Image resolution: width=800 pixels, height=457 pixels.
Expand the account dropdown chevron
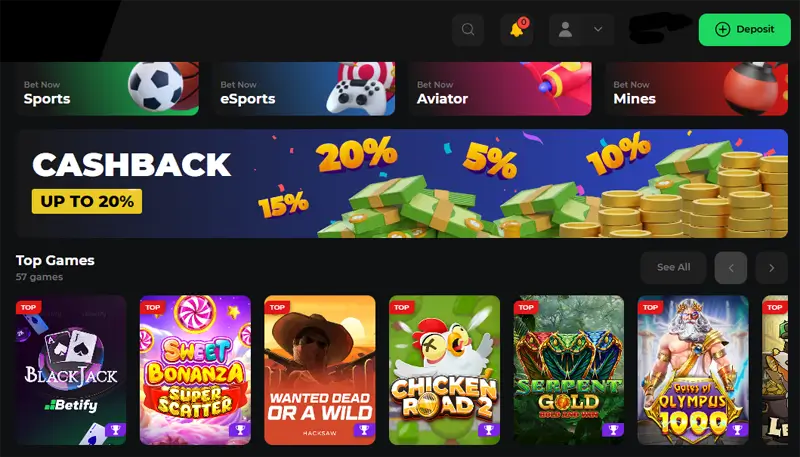click(598, 30)
